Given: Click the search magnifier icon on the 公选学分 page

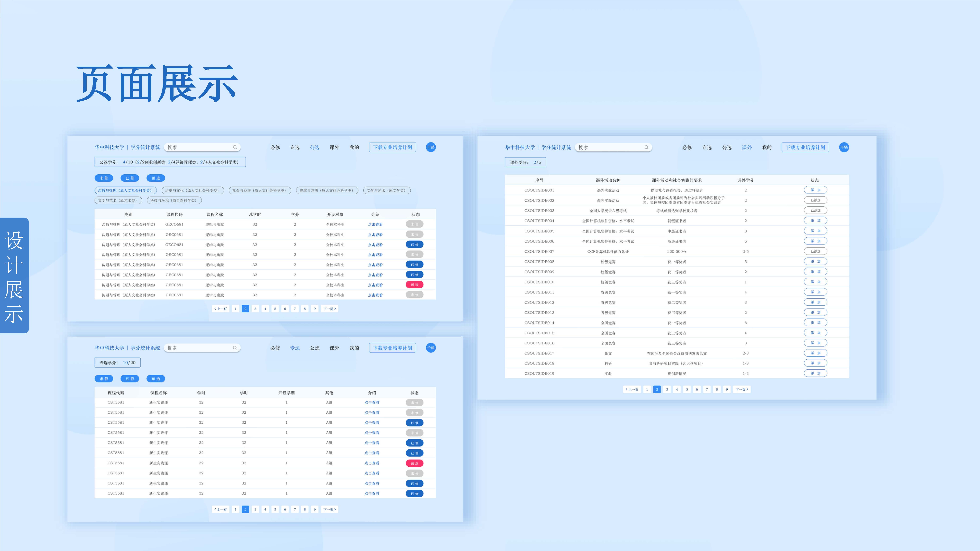Looking at the screenshot, I should (235, 147).
